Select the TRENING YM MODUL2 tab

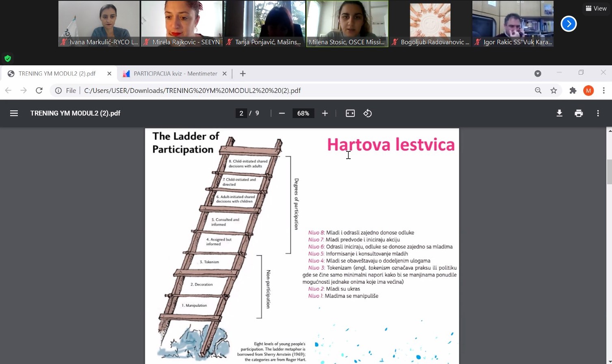point(57,73)
